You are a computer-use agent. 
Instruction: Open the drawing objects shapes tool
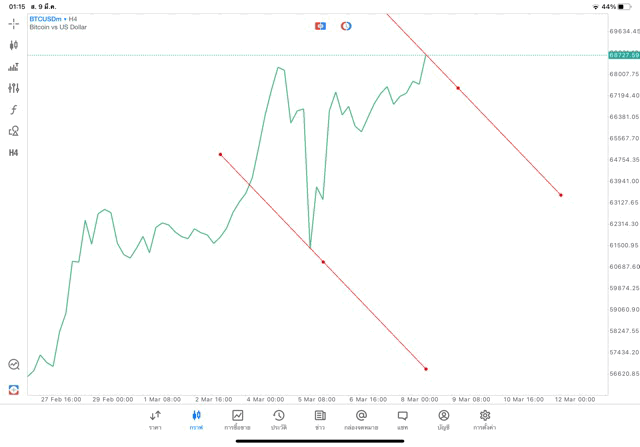pyautogui.click(x=14, y=131)
